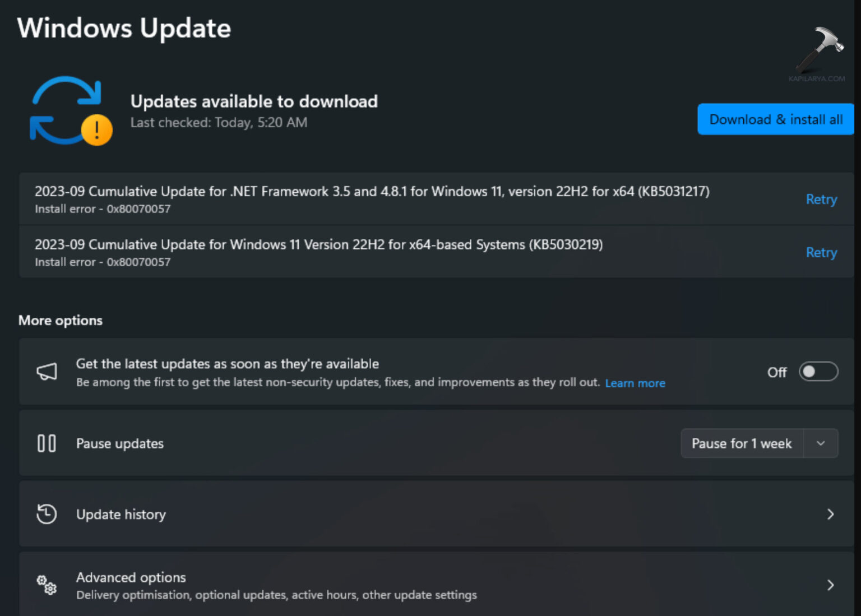Screen dimensions: 861x616
Task: Click the Pause for 1 week button
Action: (x=742, y=443)
